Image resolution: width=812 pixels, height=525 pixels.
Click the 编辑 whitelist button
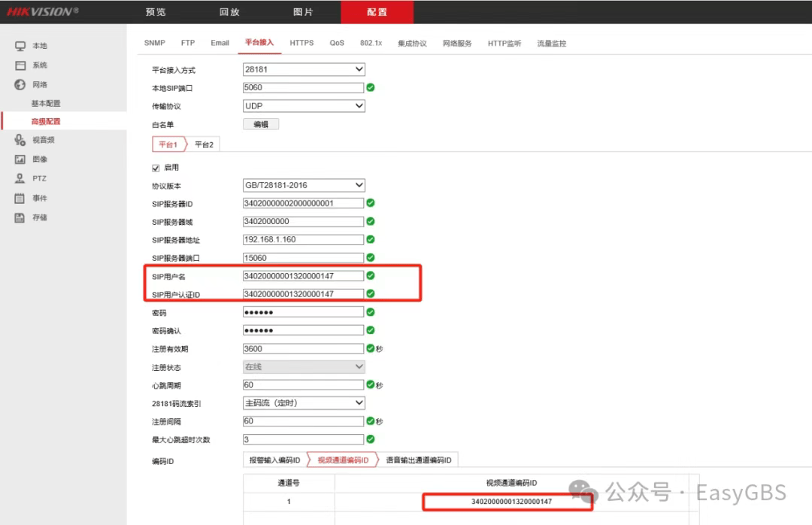coord(261,125)
